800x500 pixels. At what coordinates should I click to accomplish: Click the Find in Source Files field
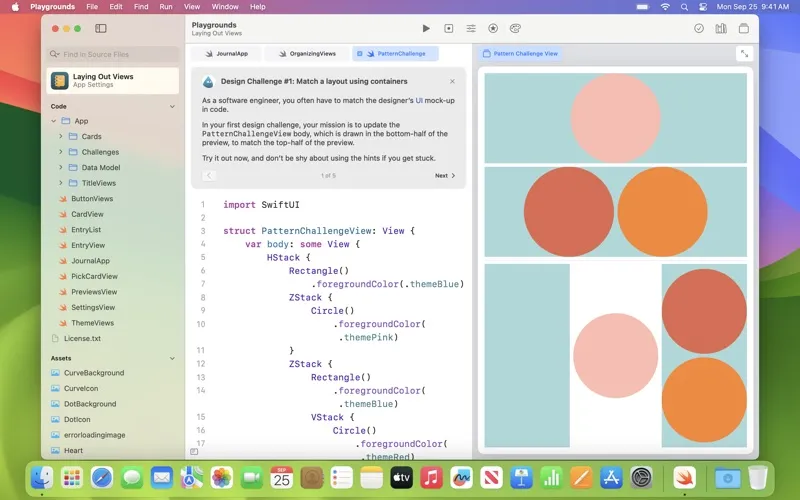click(x=113, y=54)
